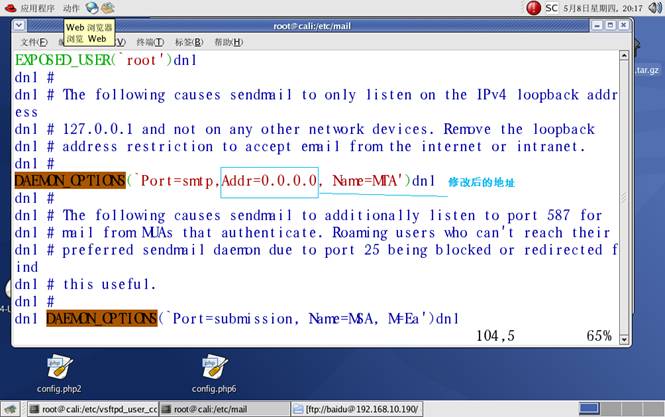Open the 标签(B) terminal menu
Image resolution: width=665 pixels, height=417 pixels.
(x=188, y=42)
